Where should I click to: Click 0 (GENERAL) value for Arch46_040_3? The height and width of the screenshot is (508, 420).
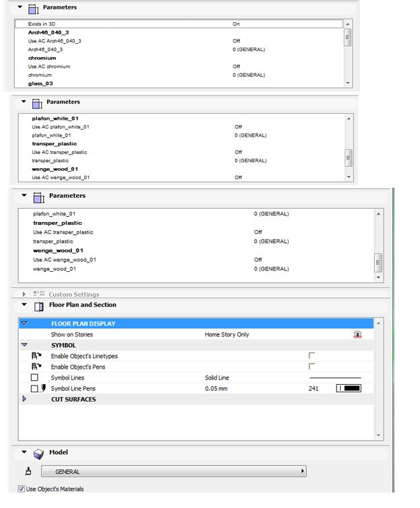(x=248, y=49)
